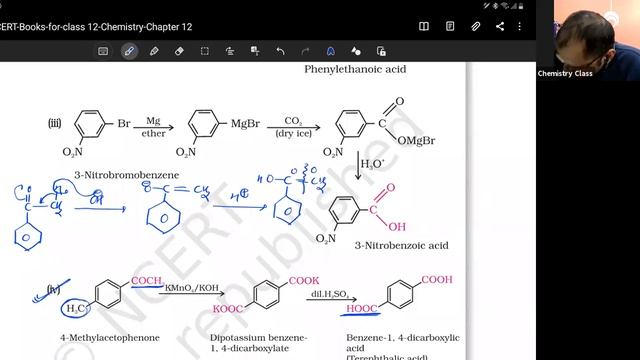Click the '3-Nitrobenzoic acid' label
The height and width of the screenshot is (360, 640).
pos(402,245)
